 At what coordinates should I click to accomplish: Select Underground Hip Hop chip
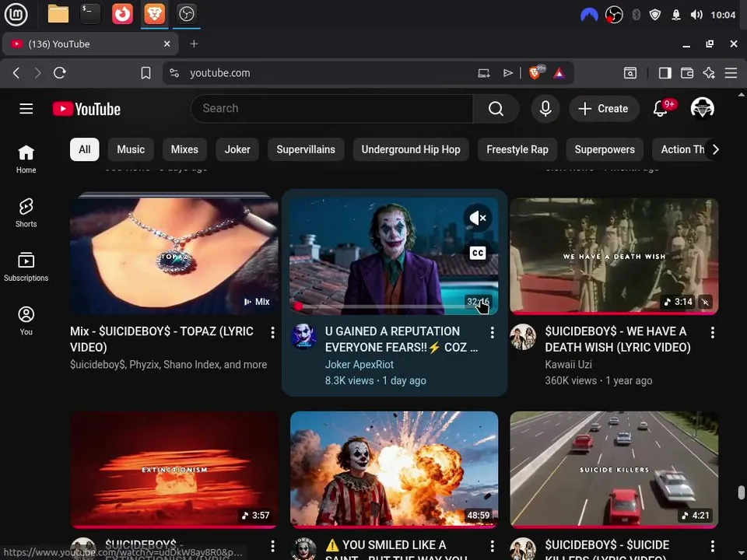411,149
